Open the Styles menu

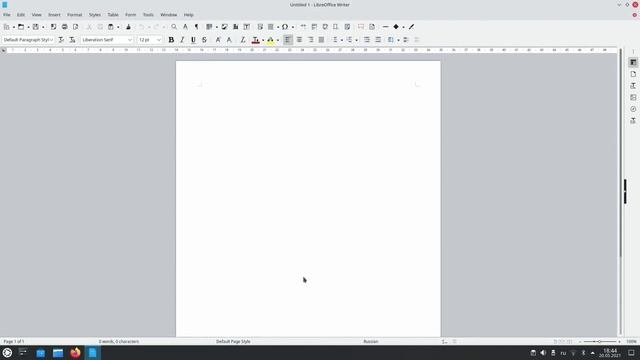95,15
